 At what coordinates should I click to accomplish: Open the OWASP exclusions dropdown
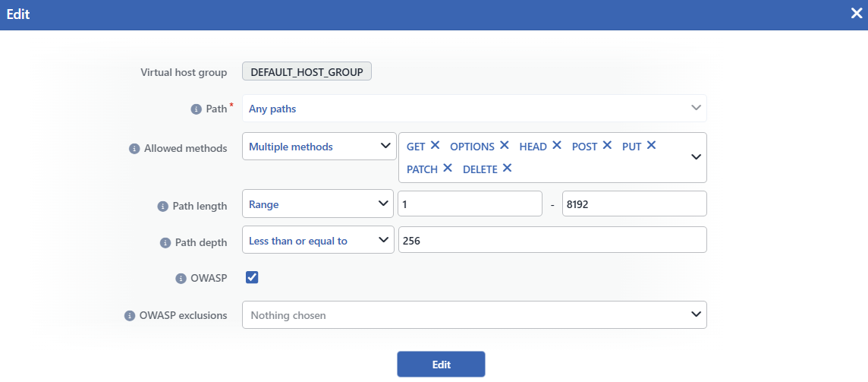pos(474,315)
